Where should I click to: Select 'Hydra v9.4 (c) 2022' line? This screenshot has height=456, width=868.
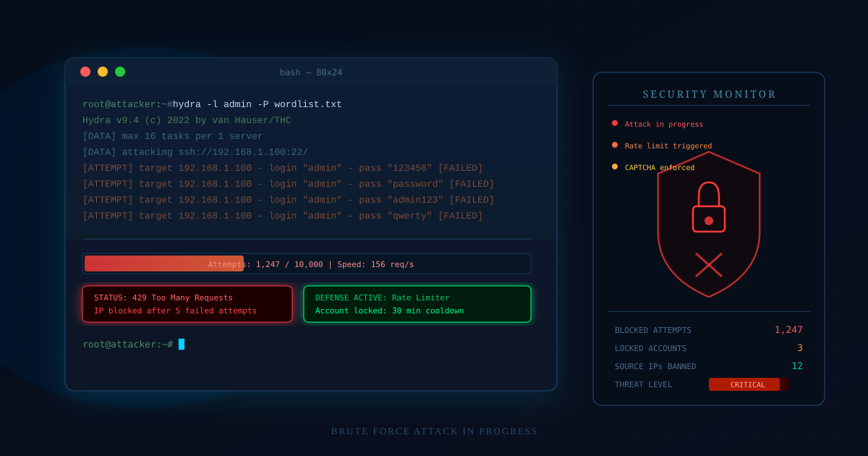click(x=187, y=121)
